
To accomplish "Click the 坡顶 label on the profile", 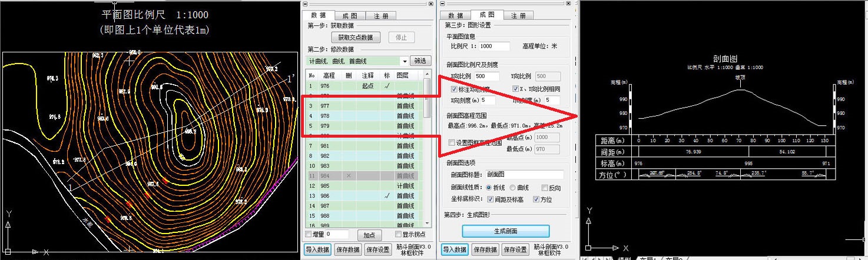I will pos(740,77).
